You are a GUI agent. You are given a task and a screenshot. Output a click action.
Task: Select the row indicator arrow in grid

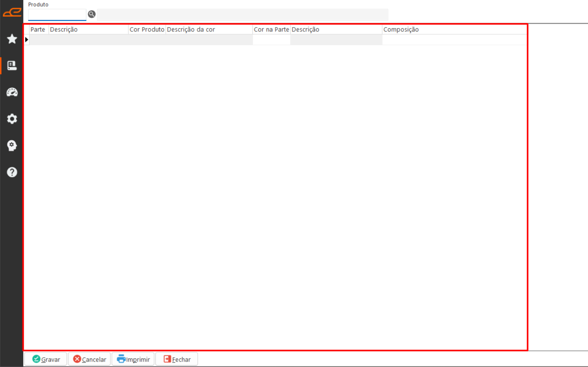26,40
